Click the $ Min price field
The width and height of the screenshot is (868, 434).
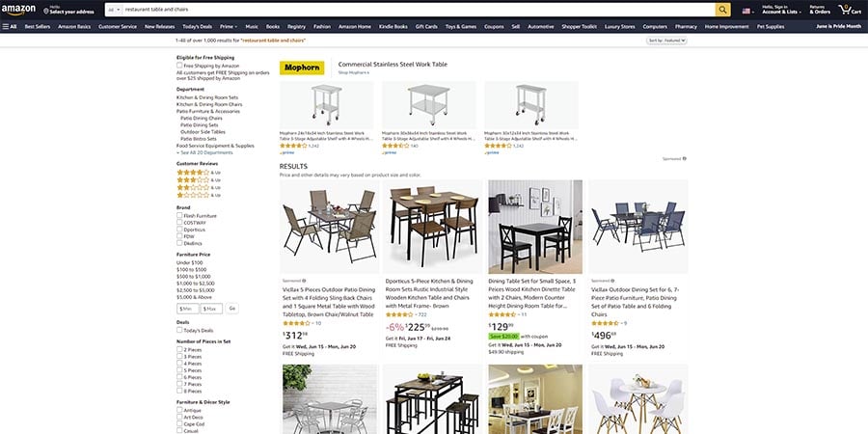point(188,309)
